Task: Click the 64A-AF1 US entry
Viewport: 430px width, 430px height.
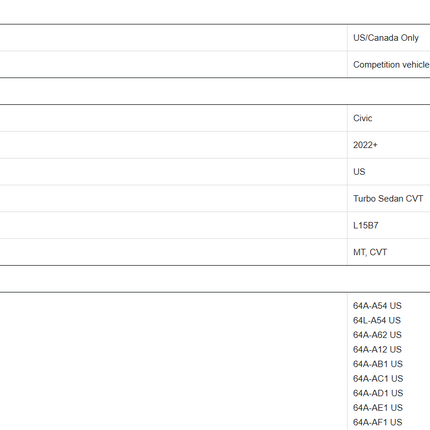Action: coord(377,422)
